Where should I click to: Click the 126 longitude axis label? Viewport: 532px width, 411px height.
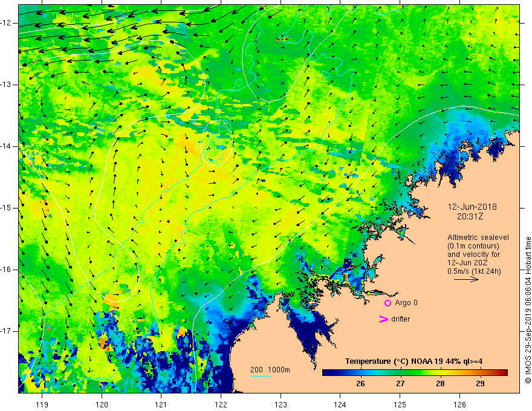[459, 404]
